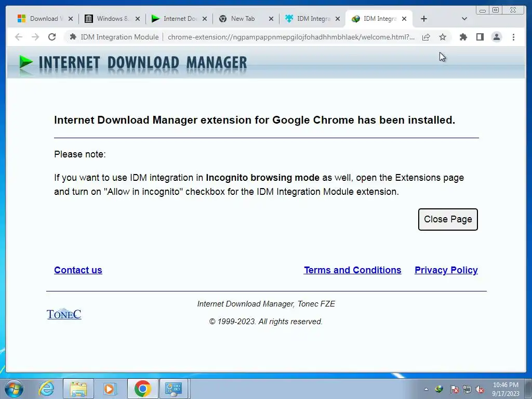Open the taskbar clock 10:46 PM
532x399 pixels.
pos(506,389)
